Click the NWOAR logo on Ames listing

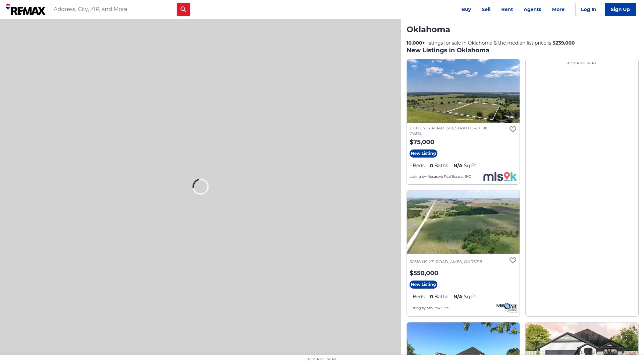pyautogui.click(x=506, y=308)
